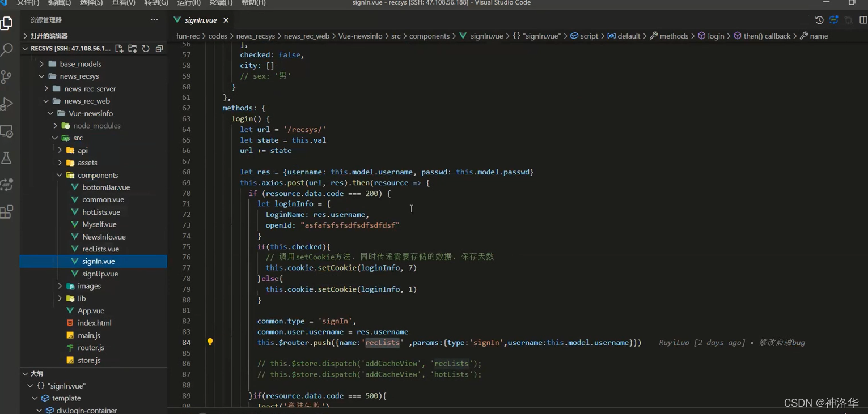Refresh the explorer file tree
This screenshot has height=414, width=868.
tap(146, 49)
